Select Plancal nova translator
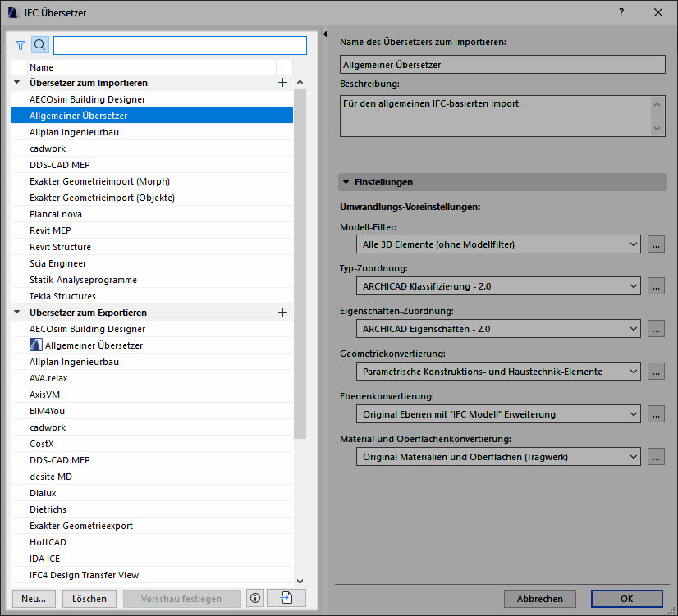 (x=152, y=214)
